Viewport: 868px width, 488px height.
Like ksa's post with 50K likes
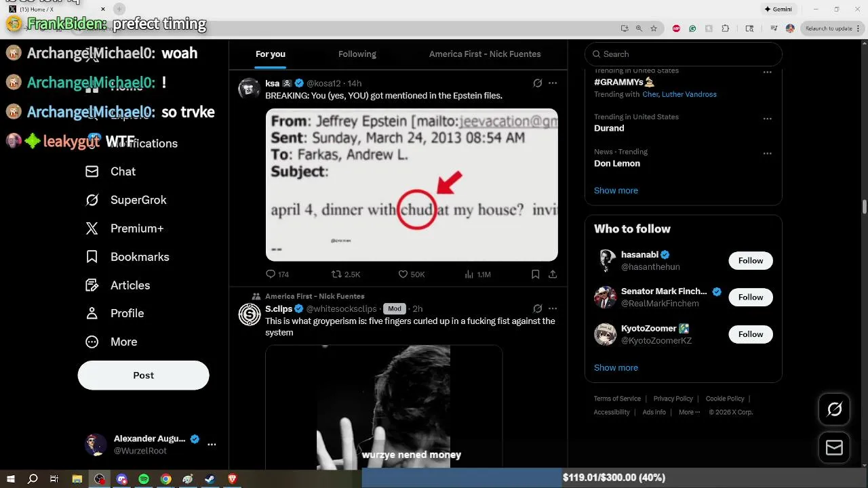pos(411,274)
